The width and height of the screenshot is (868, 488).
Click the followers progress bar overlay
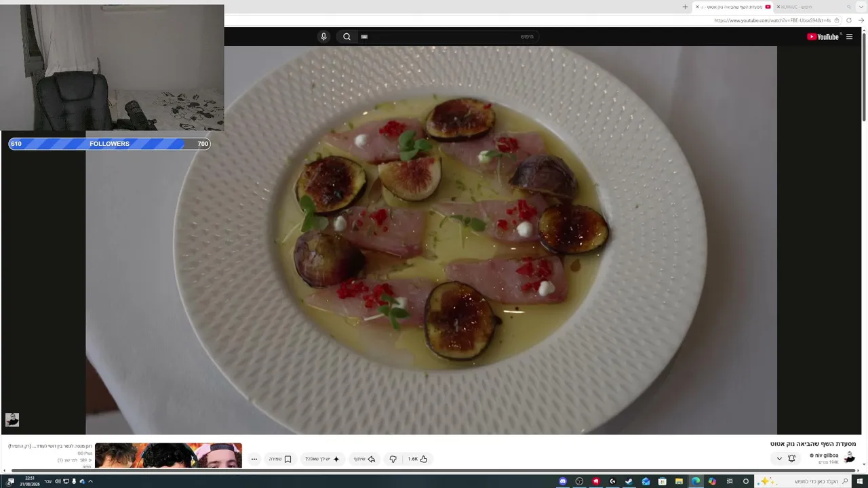coord(109,144)
